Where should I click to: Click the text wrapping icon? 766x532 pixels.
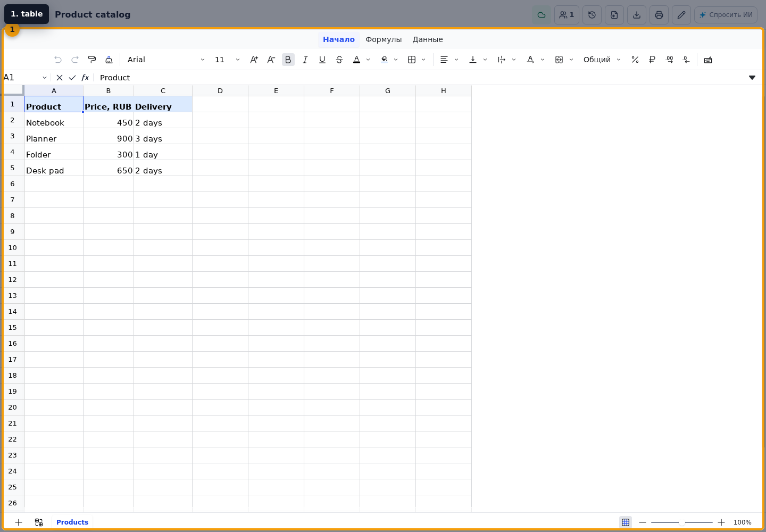click(x=502, y=60)
